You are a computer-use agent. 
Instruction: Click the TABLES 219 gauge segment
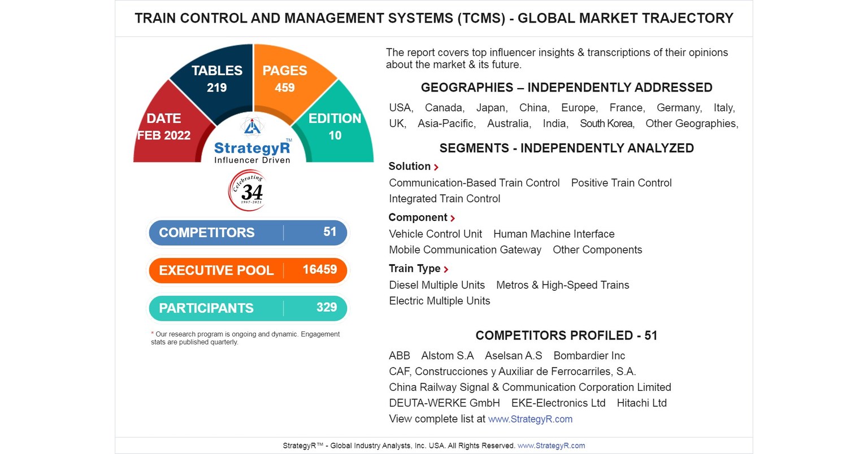216,78
